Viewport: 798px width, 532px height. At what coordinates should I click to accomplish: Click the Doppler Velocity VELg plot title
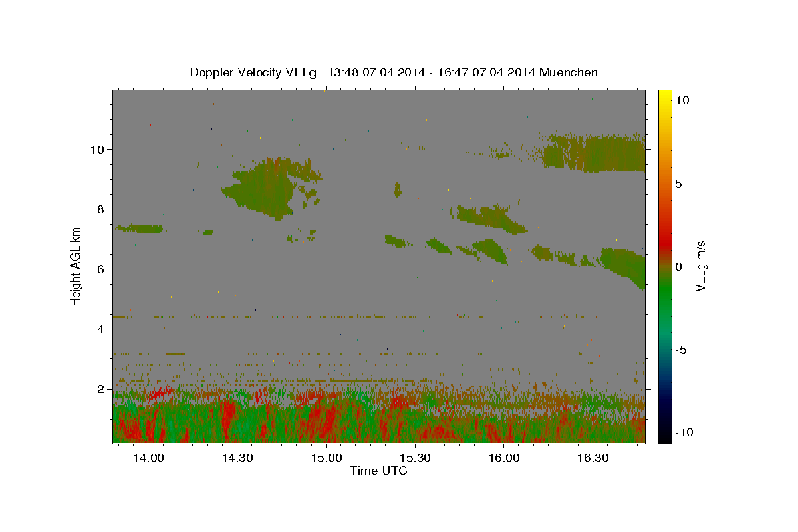(x=394, y=72)
